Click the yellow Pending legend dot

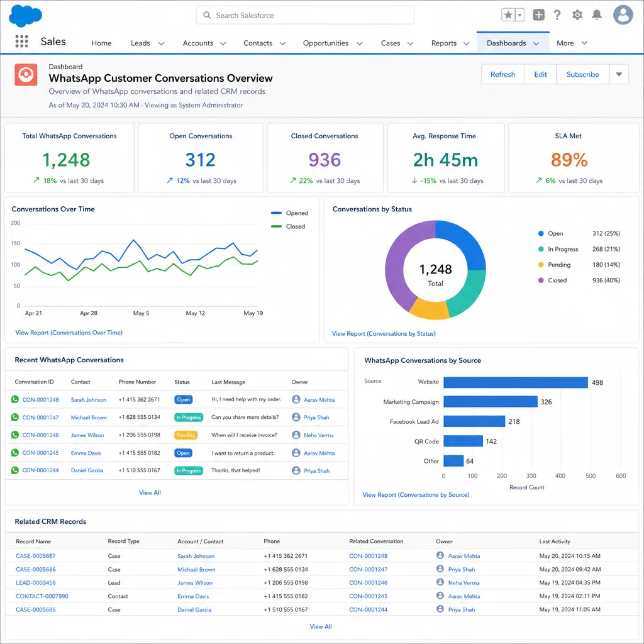(x=541, y=265)
